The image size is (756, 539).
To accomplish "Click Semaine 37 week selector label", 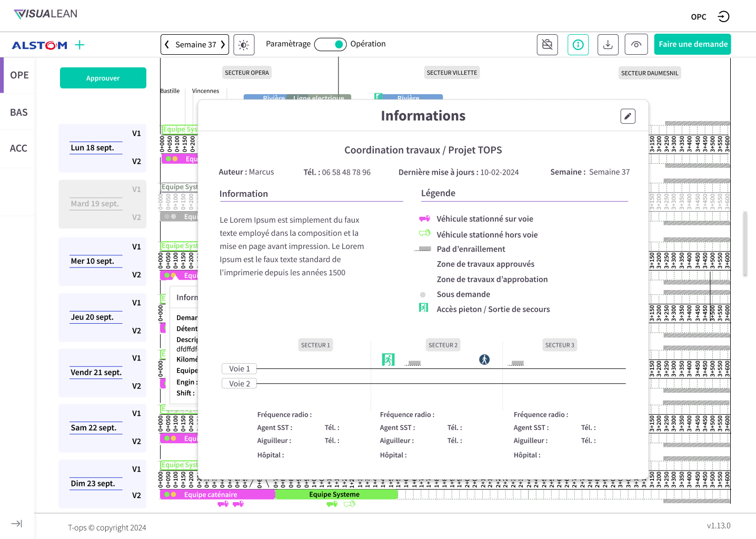I will point(196,45).
